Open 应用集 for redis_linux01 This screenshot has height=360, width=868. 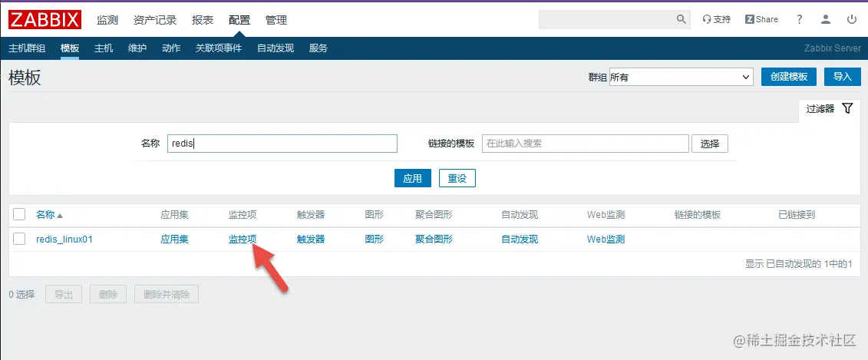pyautogui.click(x=174, y=239)
